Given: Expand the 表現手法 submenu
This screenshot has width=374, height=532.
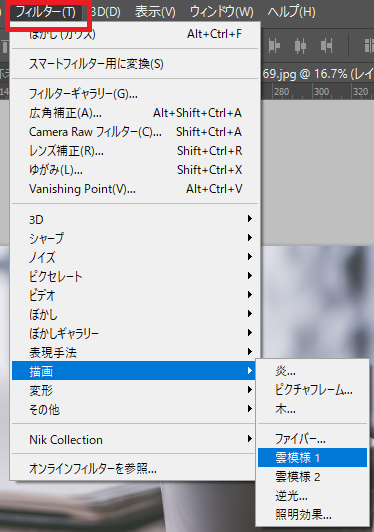Looking at the screenshot, I should [135, 352].
